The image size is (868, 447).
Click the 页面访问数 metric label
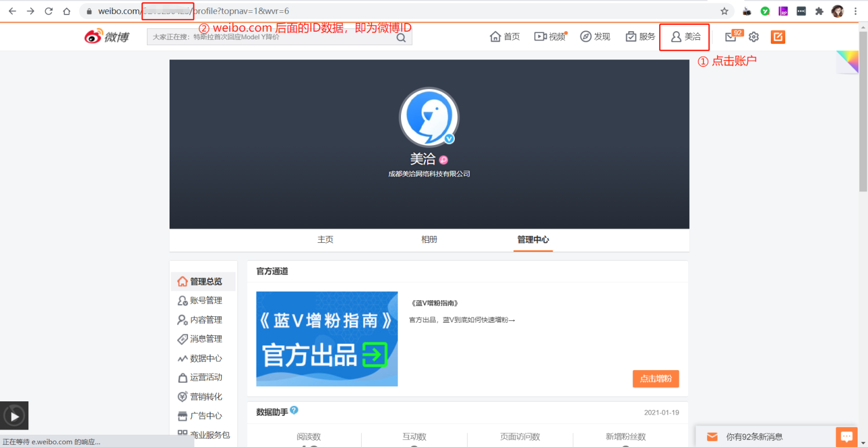click(x=520, y=437)
